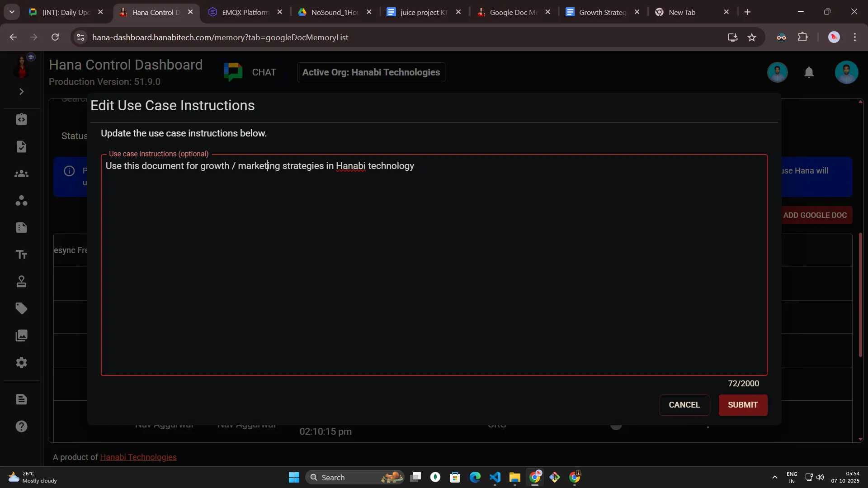Viewport: 868px width, 488px height.
Task: Click the page vertical scrollbar
Action: click(860, 294)
